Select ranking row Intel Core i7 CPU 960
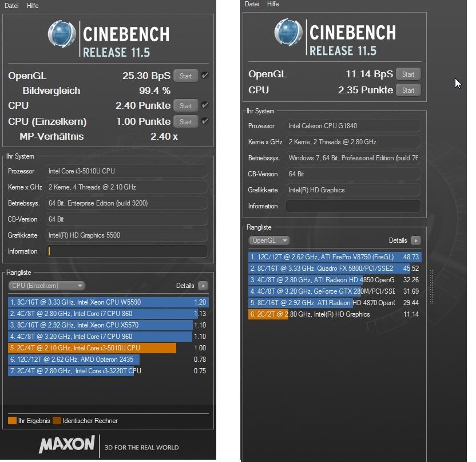476x462 pixels. pyautogui.click(x=108, y=337)
